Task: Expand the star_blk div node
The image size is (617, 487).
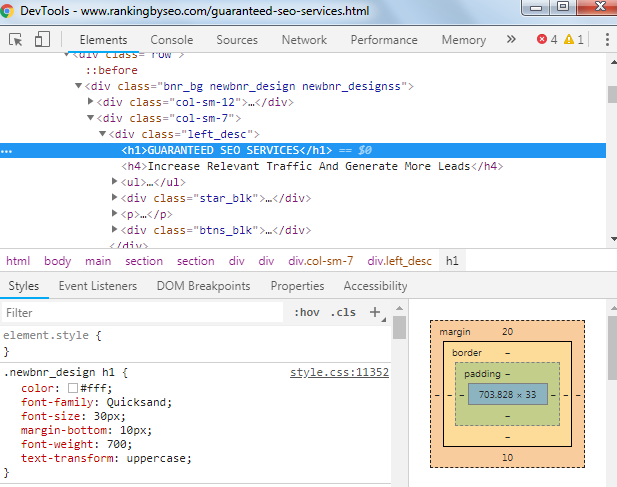Action: [115, 197]
